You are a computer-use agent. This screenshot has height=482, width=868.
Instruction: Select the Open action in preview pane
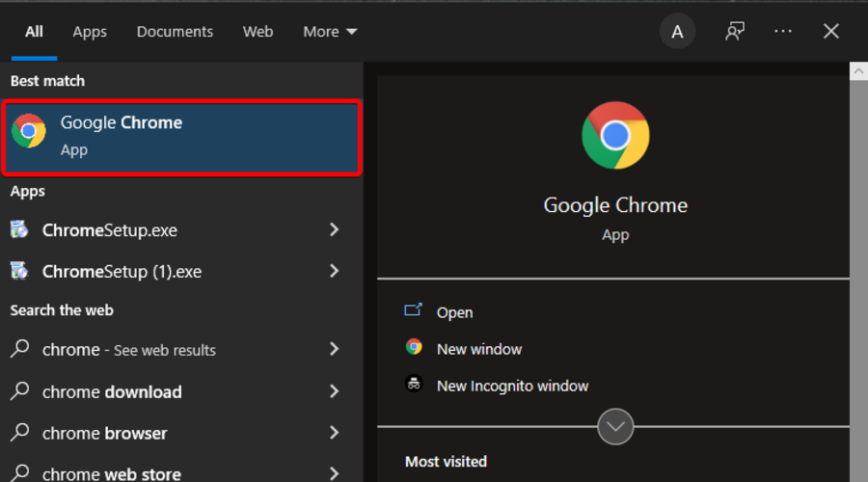point(453,312)
